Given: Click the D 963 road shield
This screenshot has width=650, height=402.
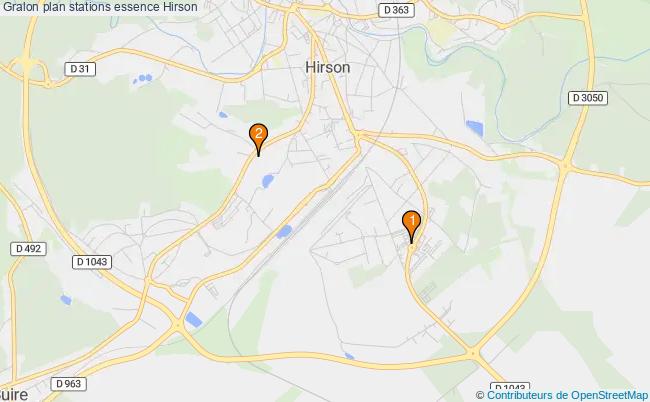Looking at the screenshot, I should click(x=68, y=384).
